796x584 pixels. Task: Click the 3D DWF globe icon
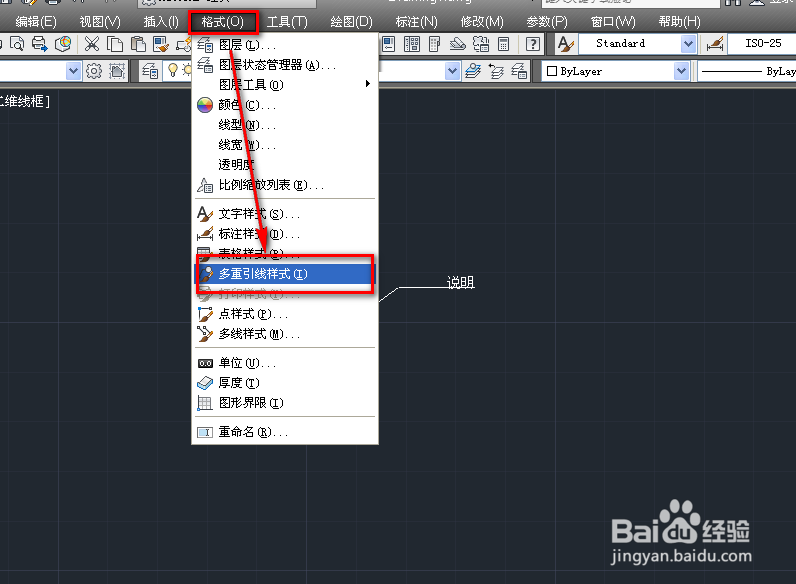tap(63, 44)
